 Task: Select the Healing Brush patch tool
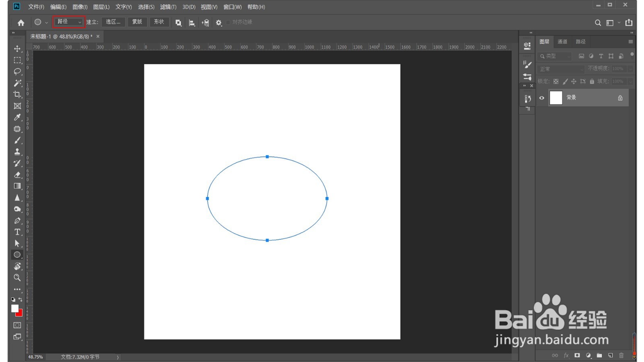pos(17,129)
